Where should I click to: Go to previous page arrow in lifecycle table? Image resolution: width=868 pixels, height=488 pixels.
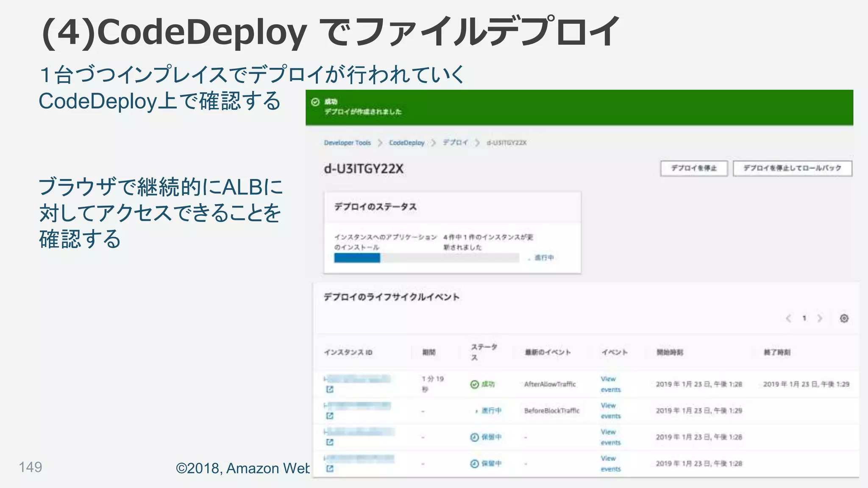coord(788,318)
